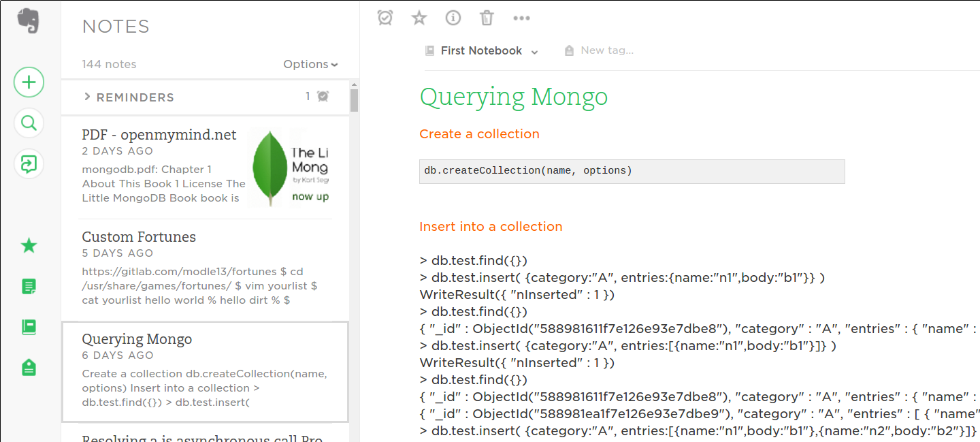Click the insert line with n2 and b2
The image size is (980, 442).
pos(699,431)
